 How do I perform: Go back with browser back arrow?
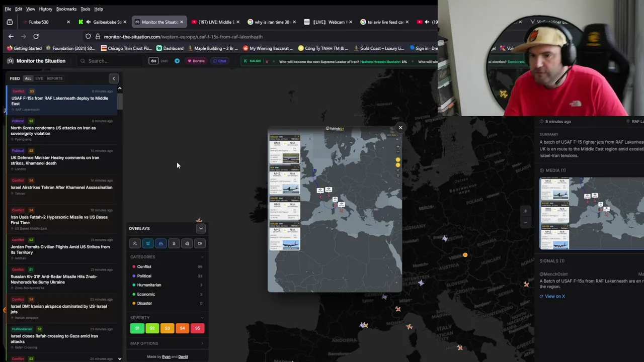(11, 36)
